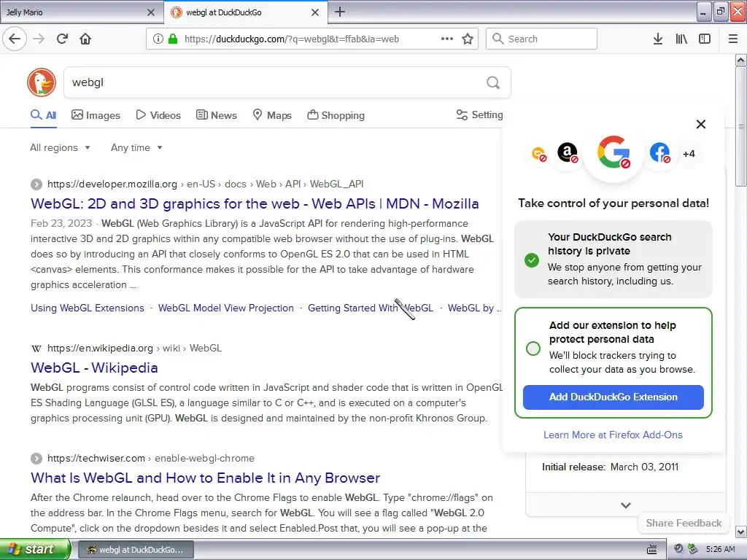Expand the All regions dropdown

click(60, 147)
